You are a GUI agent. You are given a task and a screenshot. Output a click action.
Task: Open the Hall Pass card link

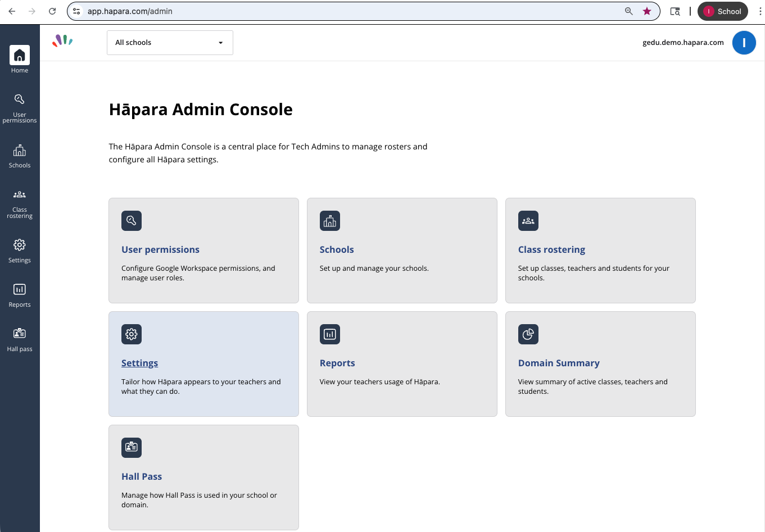tap(142, 476)
